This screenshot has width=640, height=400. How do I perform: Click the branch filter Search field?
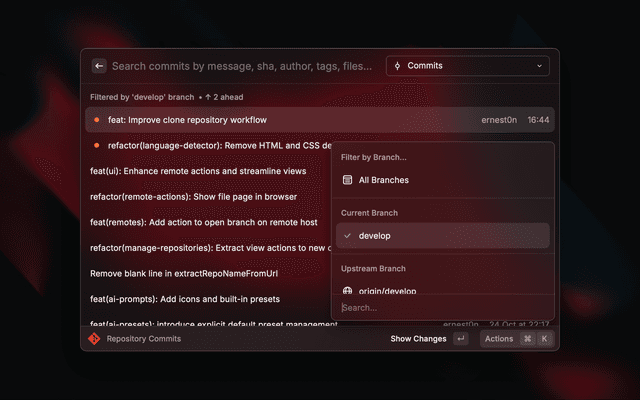coord(443,307)
